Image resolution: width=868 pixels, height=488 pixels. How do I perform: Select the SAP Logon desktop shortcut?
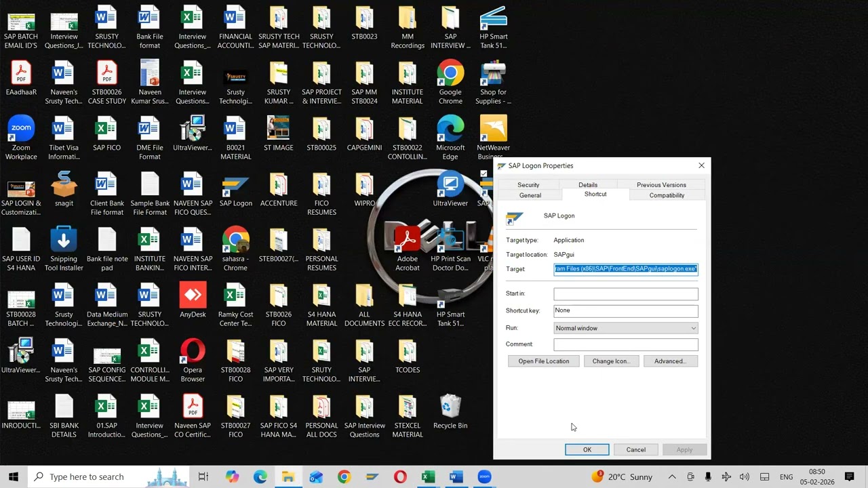point(235,190)
